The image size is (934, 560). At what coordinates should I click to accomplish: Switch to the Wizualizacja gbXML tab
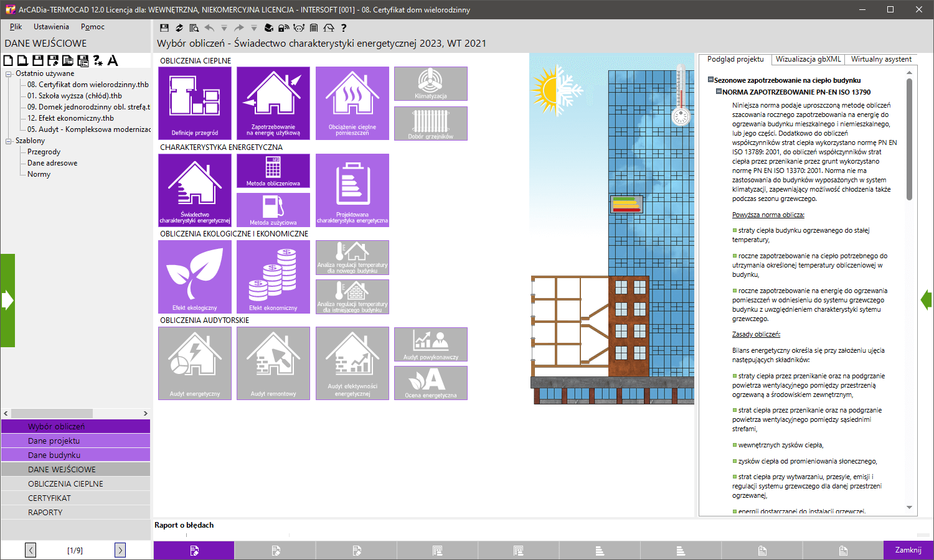tap(809, 59)
